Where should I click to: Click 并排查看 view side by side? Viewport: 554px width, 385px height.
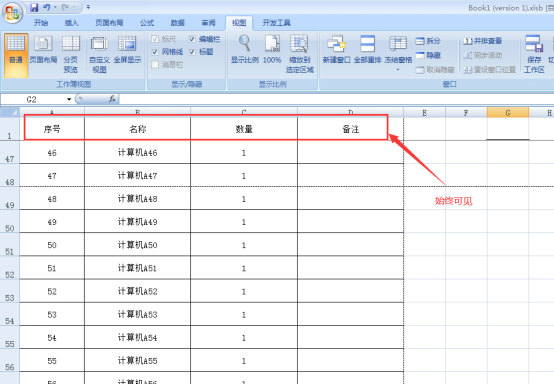coord(482,41)
